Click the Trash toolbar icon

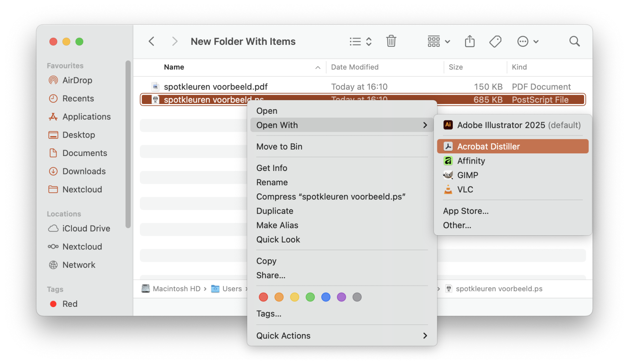[x=391, y=41]
